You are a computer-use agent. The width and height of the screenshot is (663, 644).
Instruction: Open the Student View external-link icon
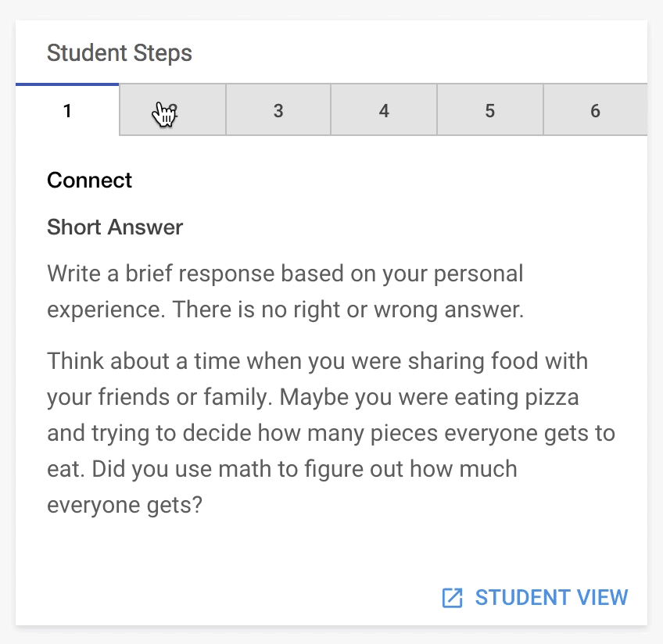pos(452,598)
